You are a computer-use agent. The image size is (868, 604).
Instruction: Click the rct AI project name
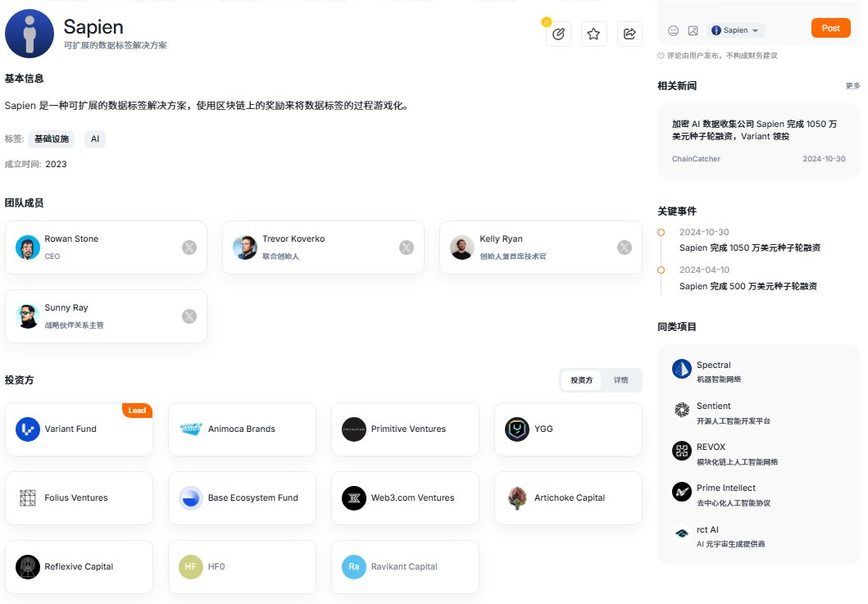707,529
